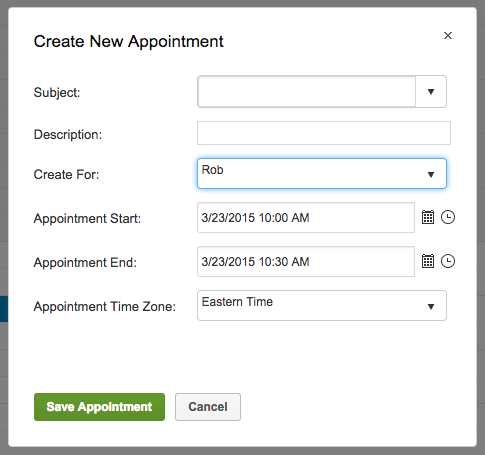Open the Create For dropdown showing Rob
Image resolution: width=485 pixels, height=455 pixels.
322,174
